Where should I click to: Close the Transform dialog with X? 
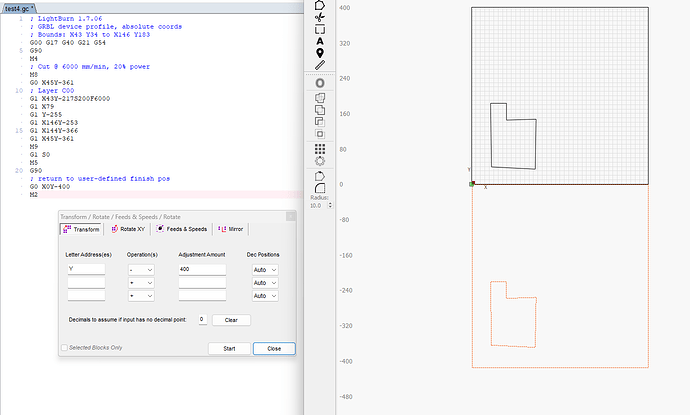290,216
